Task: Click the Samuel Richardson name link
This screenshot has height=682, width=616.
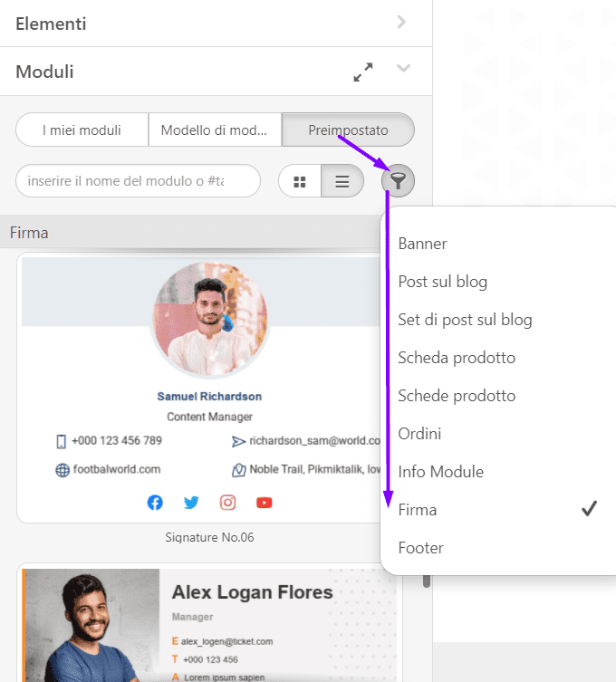Action: click(x=209, y=396)
